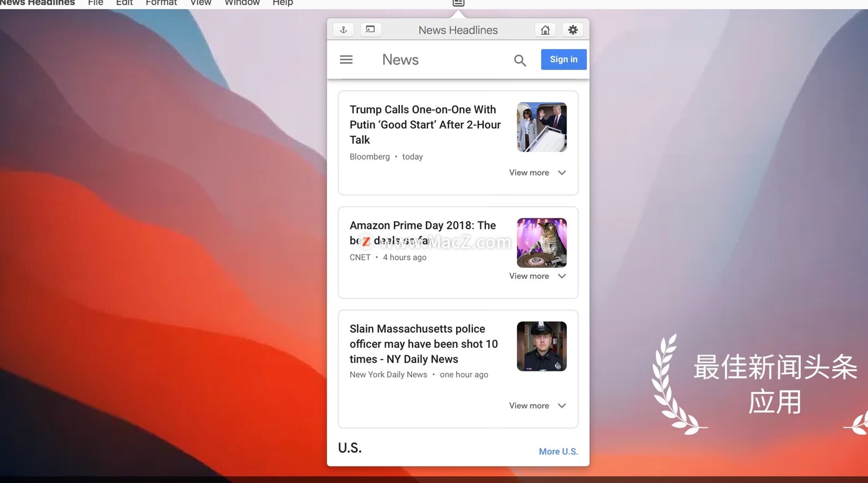This screenshot has width=868, height=483.
Task: Open the Slain Massachusetts police officer headline
Action: (x=424, y=344)
